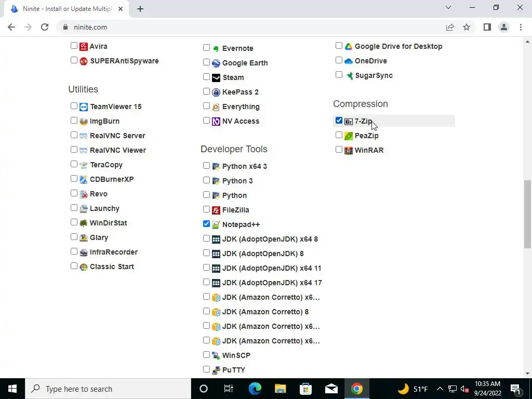The width and height of the screenshot is (532, 399).
Task: Tick the Everything checkbox
Action: [x=206, y=106]
